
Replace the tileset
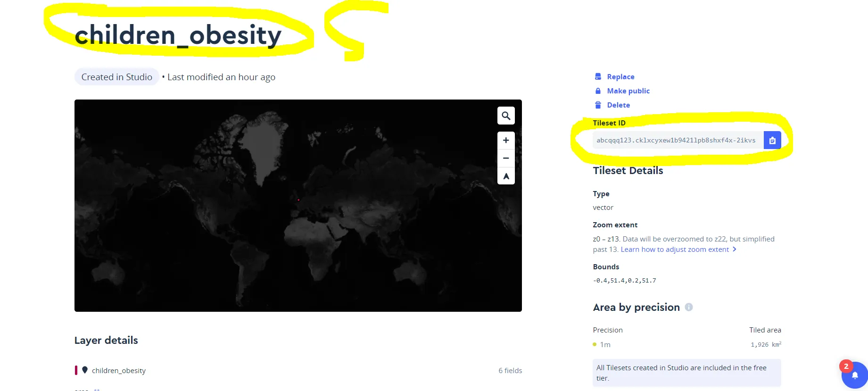tap(620, 76)
